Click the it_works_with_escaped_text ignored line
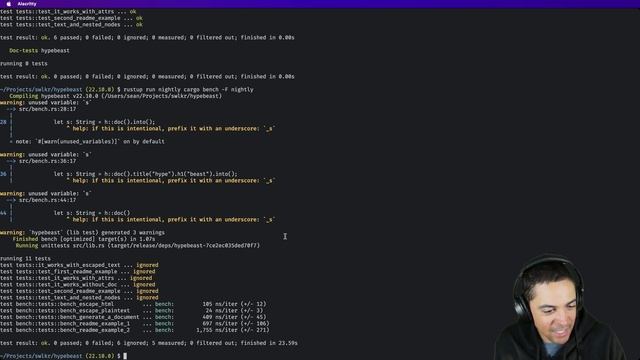640x360 pixels. coord(79,265)
